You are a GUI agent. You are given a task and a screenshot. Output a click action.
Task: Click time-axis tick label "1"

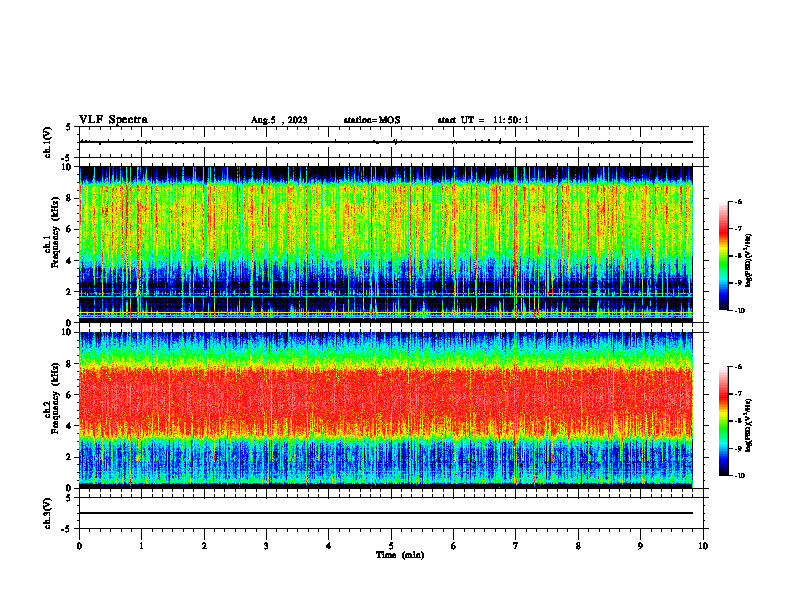[x=141, y=546]
